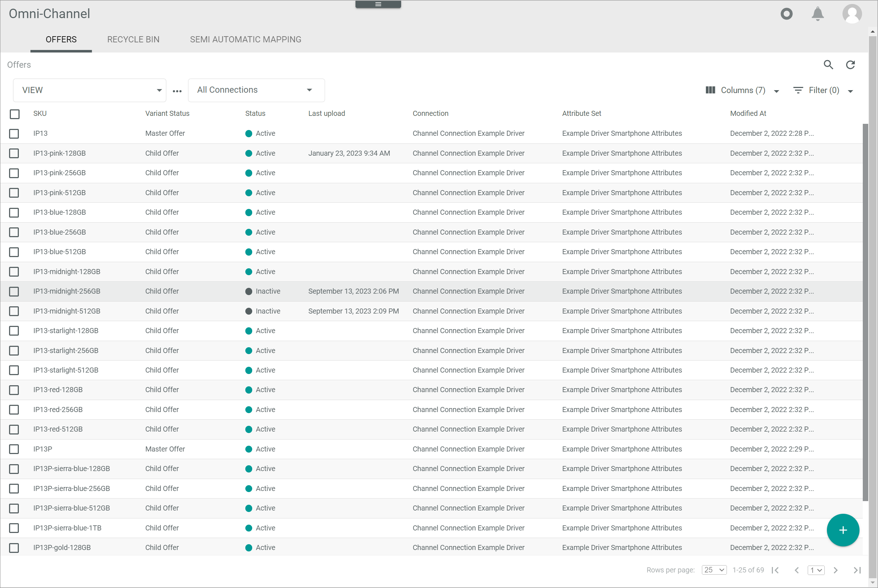Check the IP13-red-256GB checkbox
Screen dimensions: 878x588
pos(14,409)
